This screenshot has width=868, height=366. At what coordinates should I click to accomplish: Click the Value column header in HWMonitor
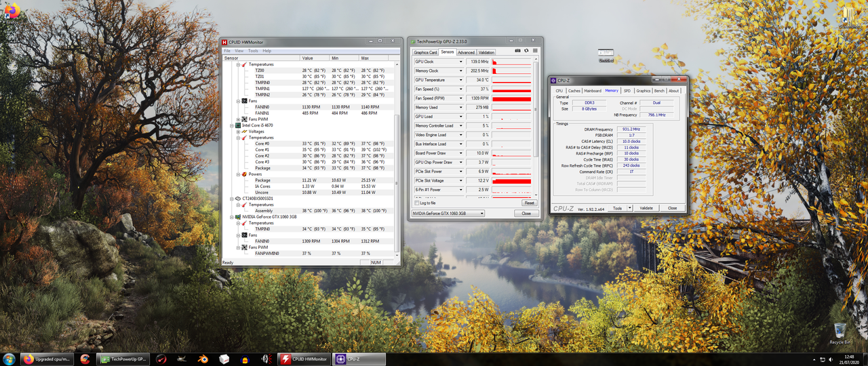click(x=315, y=58)
